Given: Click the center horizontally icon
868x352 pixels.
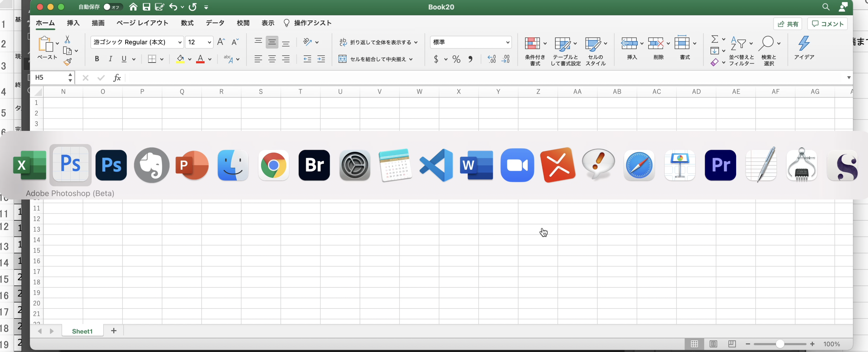Looking at the screenshot, I should pos(272,59).
